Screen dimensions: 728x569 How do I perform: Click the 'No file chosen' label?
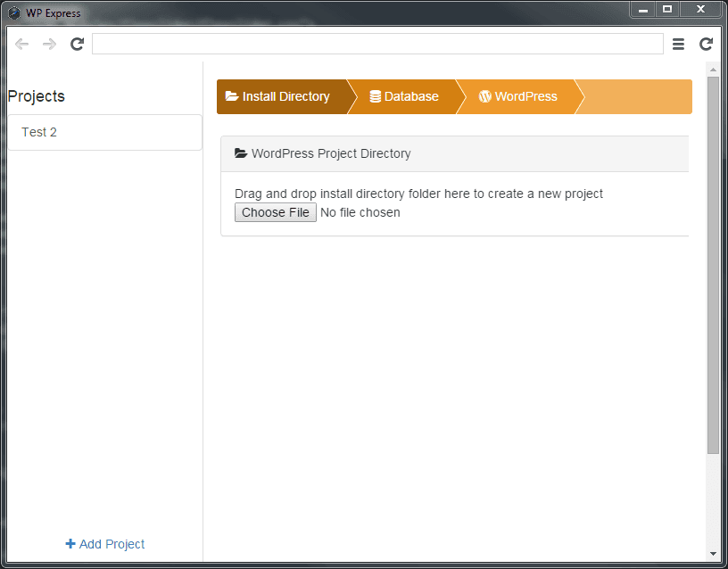pos(360,212)
